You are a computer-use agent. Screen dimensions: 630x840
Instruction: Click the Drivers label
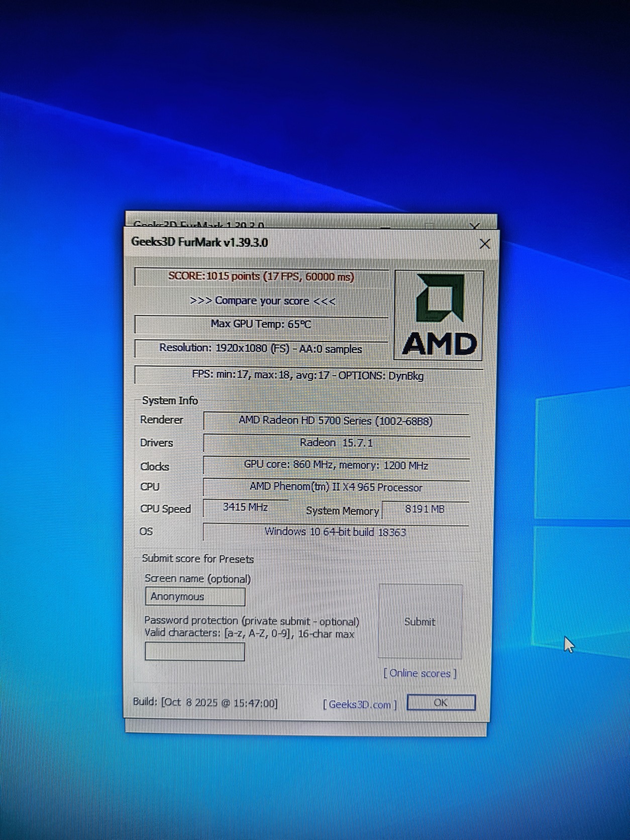tap(156, 443)
